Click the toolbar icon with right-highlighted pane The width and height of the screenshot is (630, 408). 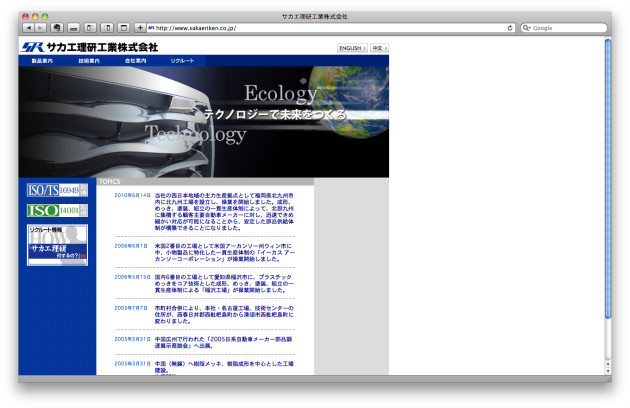coord(107,28)
